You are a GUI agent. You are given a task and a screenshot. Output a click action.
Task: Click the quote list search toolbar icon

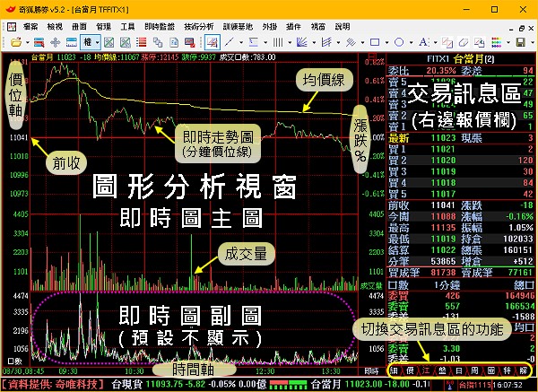pos(39,42)
